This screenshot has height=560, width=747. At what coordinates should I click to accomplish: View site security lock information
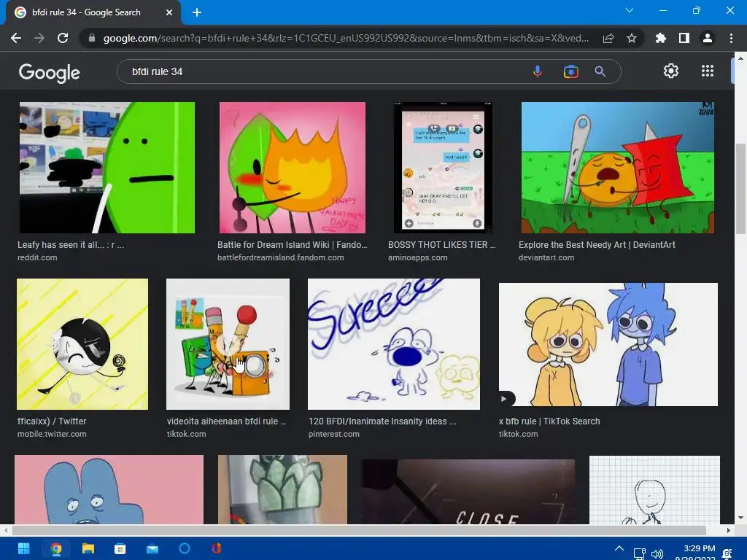(92, 38)
